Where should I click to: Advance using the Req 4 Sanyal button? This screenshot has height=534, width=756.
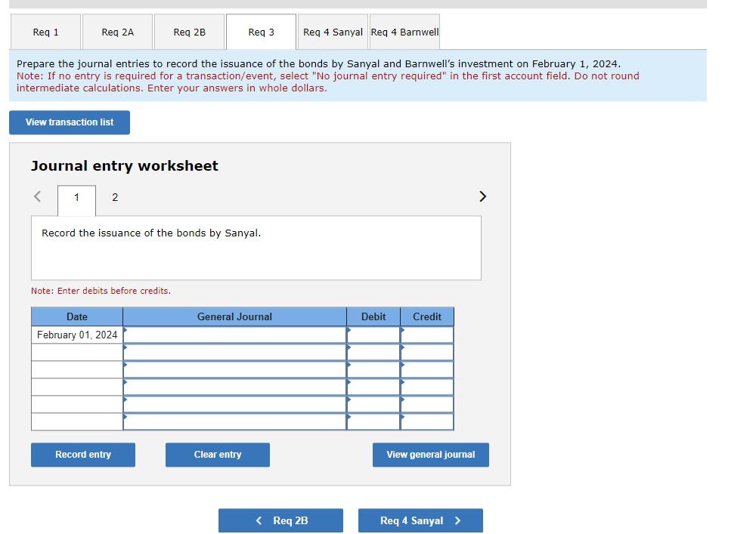coord(420,520)
